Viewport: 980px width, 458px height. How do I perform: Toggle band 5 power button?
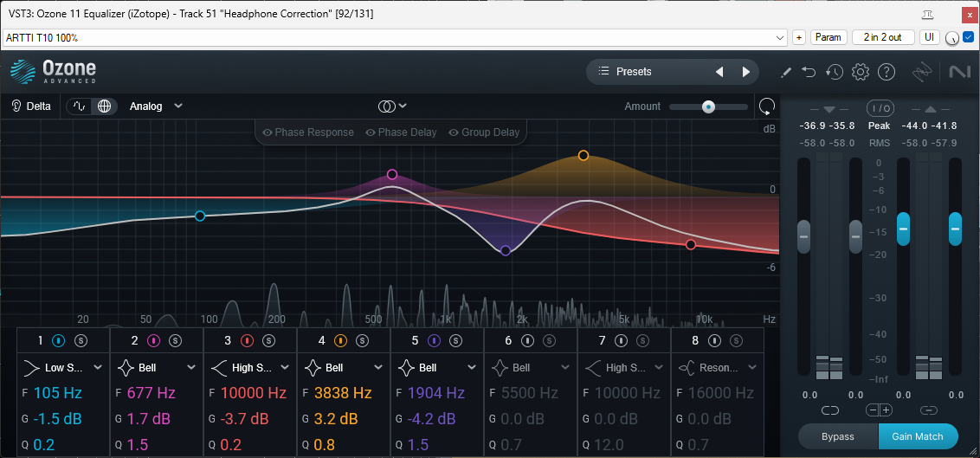(x=434, y=340)
